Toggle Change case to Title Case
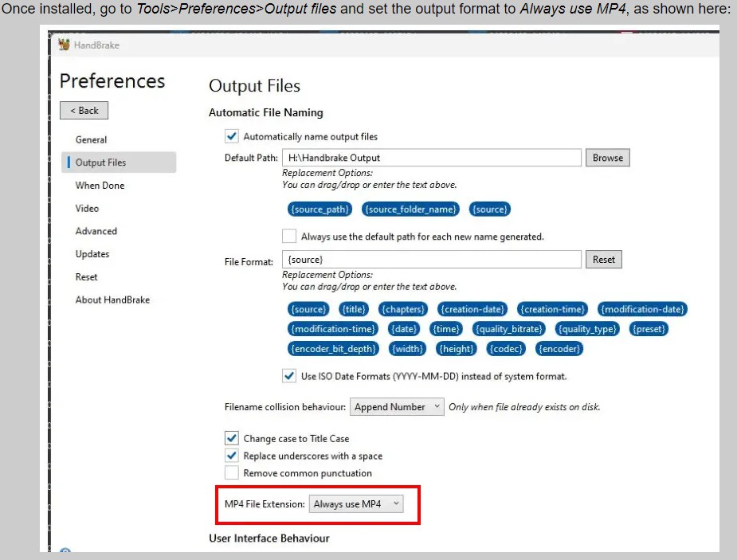The width and height of the screenshot is (737, 560). (232, 438)
